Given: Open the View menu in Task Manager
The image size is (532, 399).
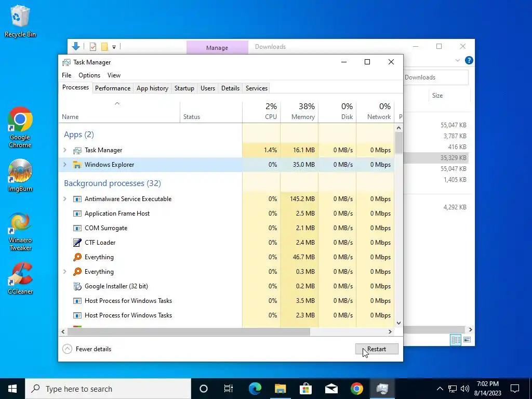Looking at the screenshot, I should coord(114,75).
